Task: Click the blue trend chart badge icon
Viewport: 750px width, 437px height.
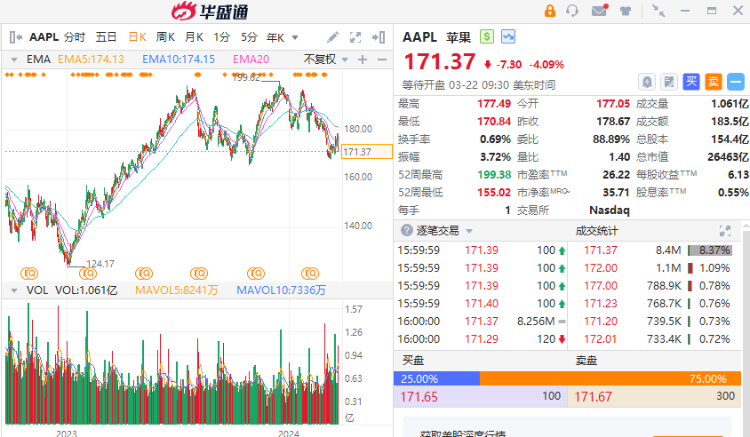Action: 509,36
